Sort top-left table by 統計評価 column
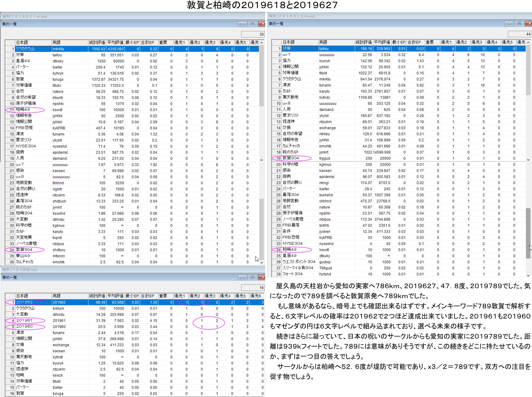The height and width of the screenshot is (397, 532). (97, 43)
